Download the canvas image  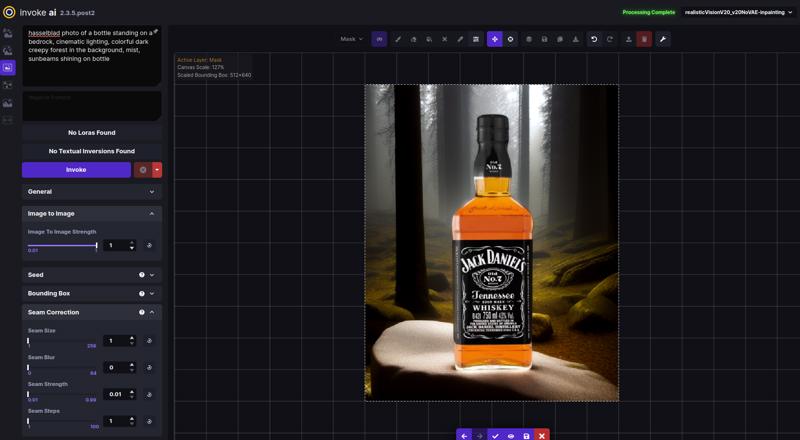click(576, 39)
